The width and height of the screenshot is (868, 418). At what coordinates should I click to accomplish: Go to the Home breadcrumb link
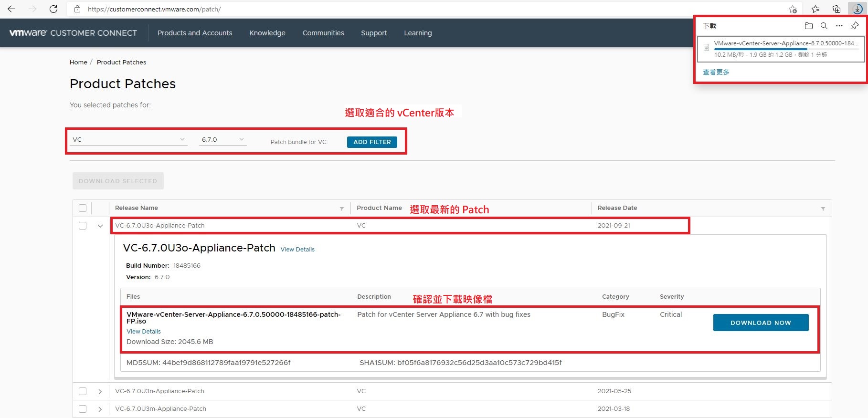pos(78,62)
